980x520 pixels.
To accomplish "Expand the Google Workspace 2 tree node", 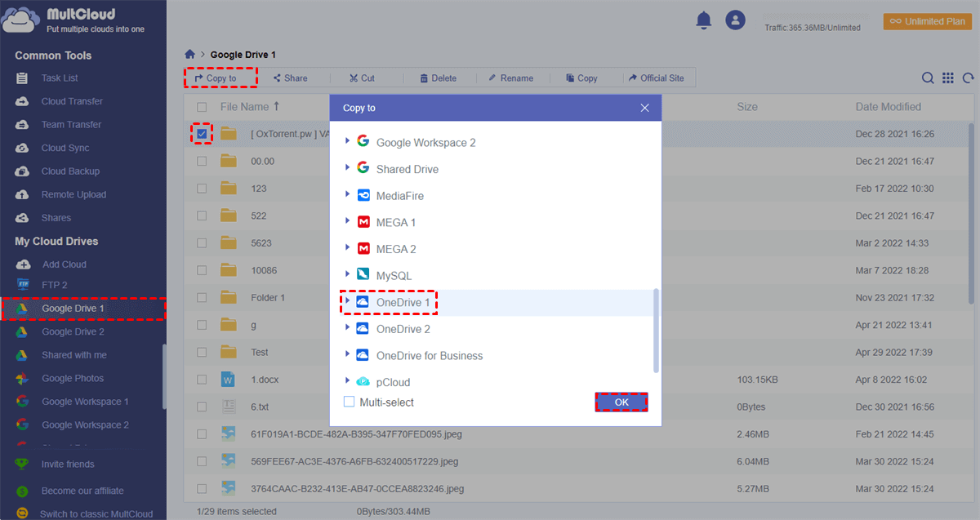I will [348, 141].
